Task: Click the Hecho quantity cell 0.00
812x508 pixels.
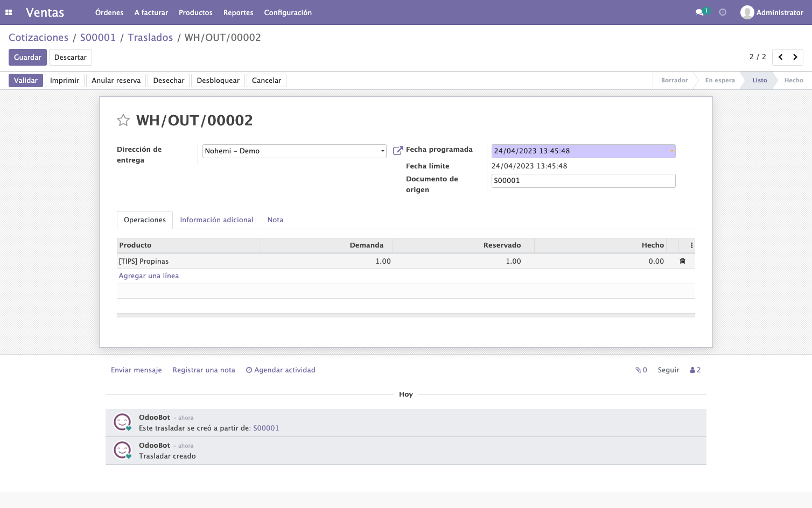Action: coord(600,262)
